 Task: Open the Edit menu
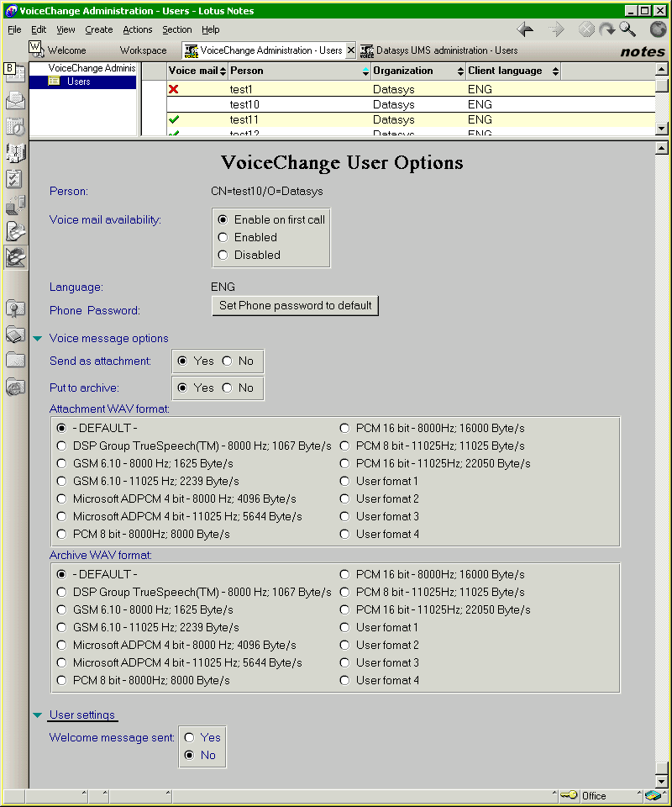[x=39, y=29]
